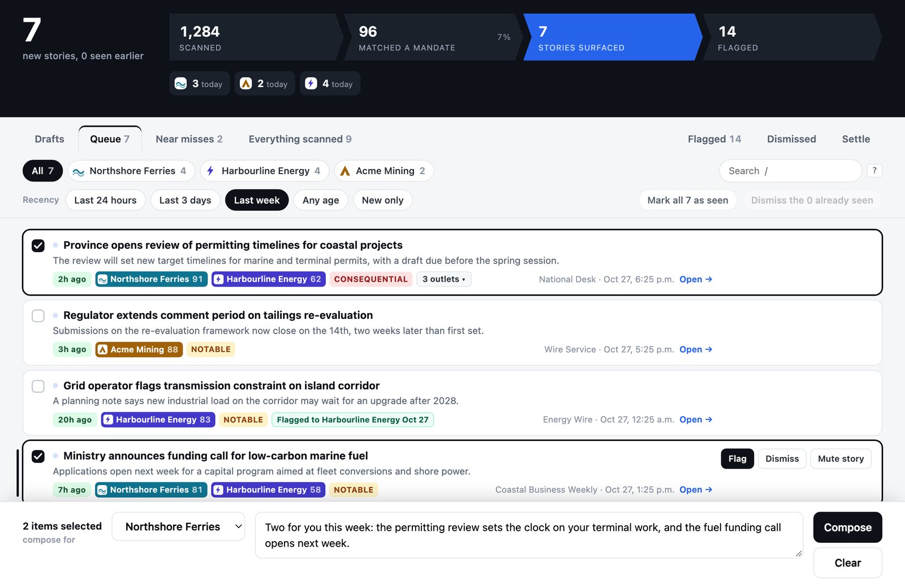Open the Near misses tab
This screenshot has height=588, width=905.
click(189, 139)
